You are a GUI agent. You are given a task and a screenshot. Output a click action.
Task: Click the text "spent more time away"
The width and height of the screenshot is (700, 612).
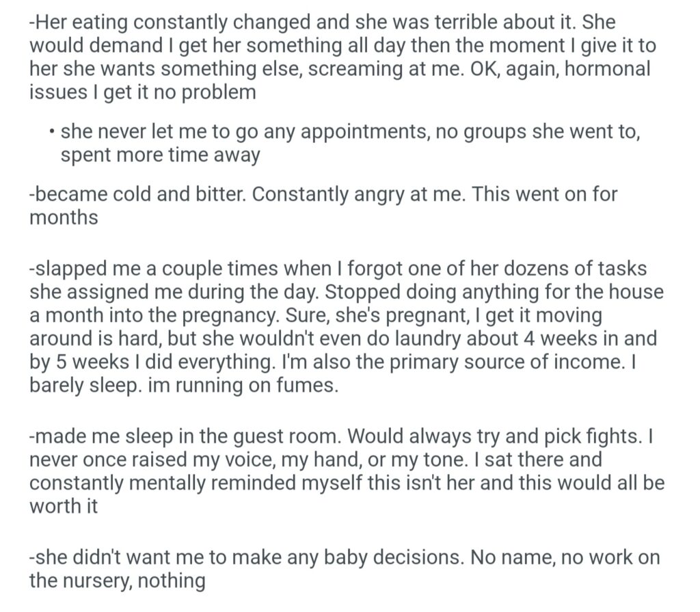click(x=161, y=155)
